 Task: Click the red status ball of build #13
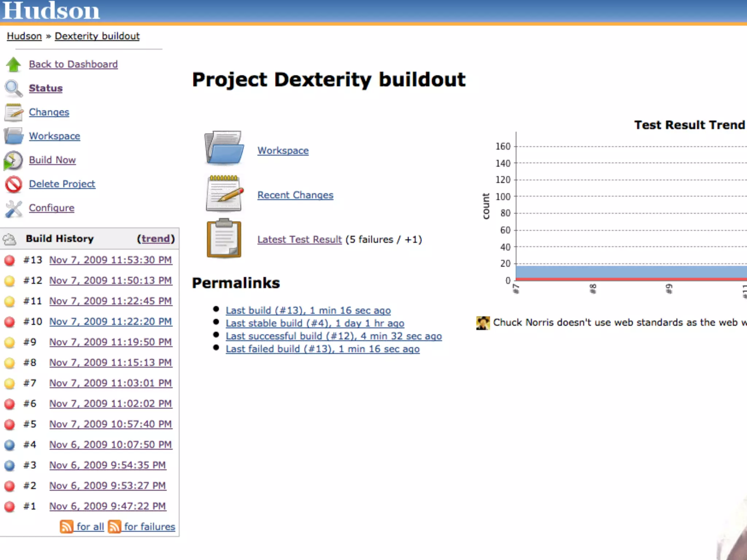tap(9, 260)
